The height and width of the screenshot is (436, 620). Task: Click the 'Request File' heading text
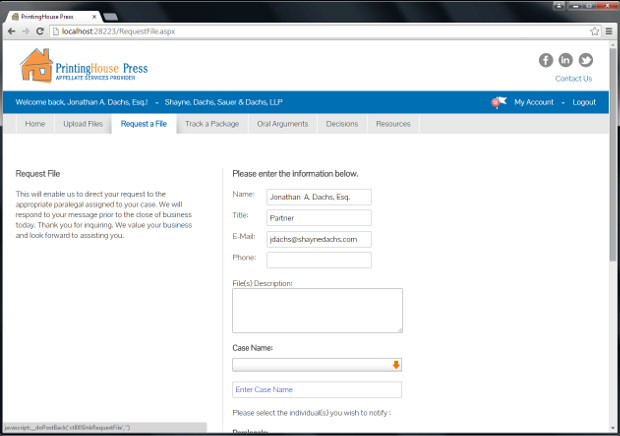point(38,174)
